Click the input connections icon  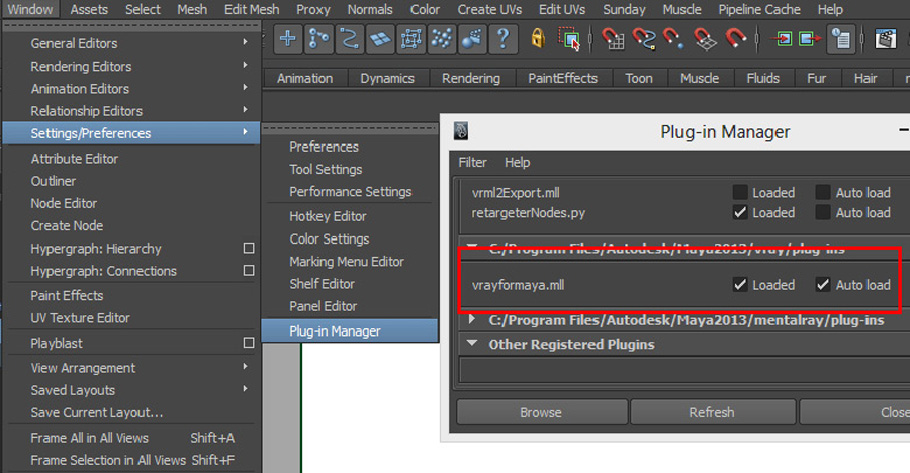coord(781,39)
